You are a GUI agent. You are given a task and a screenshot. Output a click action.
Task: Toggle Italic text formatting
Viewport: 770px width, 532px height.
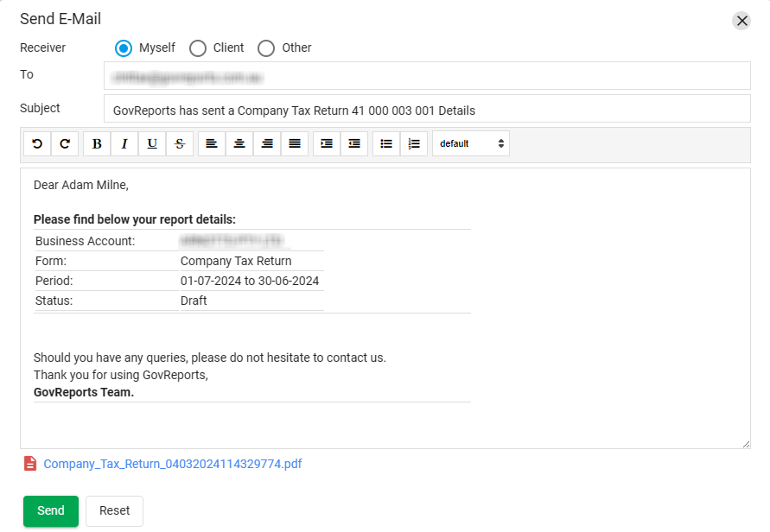(124, 144)
